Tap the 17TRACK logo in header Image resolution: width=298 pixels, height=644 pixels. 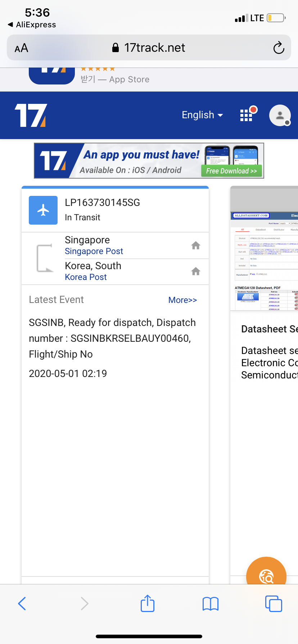click(x=31, y=115)
